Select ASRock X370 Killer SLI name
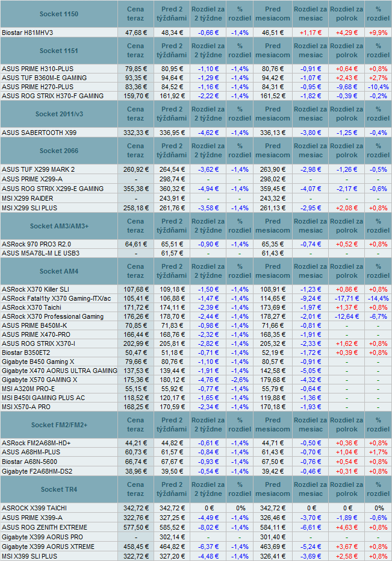The image size is (392, 561). (x=36, y=289)
